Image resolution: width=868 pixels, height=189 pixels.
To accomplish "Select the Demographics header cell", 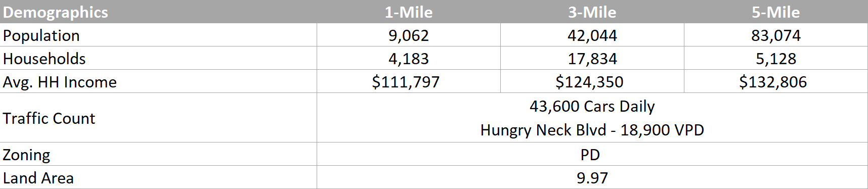I will (x=158, y=12).
